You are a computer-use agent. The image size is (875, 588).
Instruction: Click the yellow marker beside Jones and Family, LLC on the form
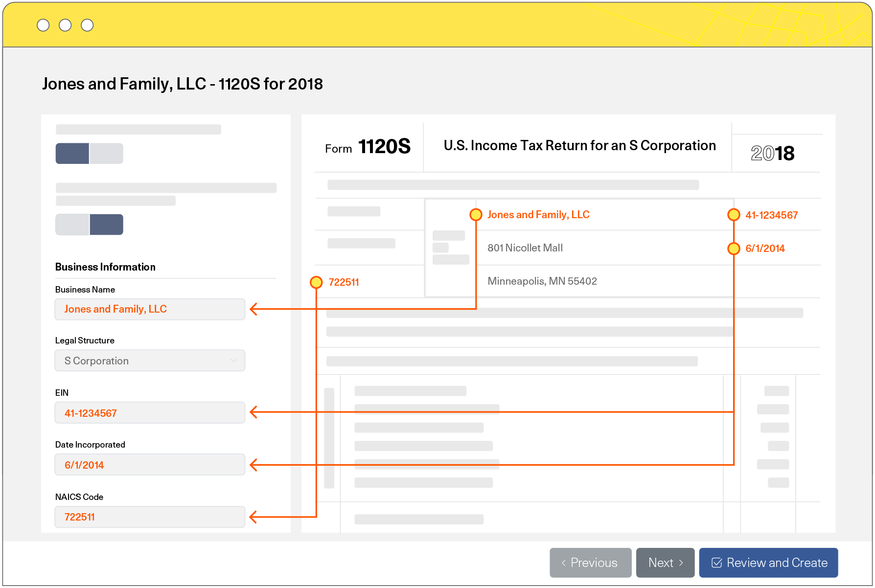pos(476,215)
